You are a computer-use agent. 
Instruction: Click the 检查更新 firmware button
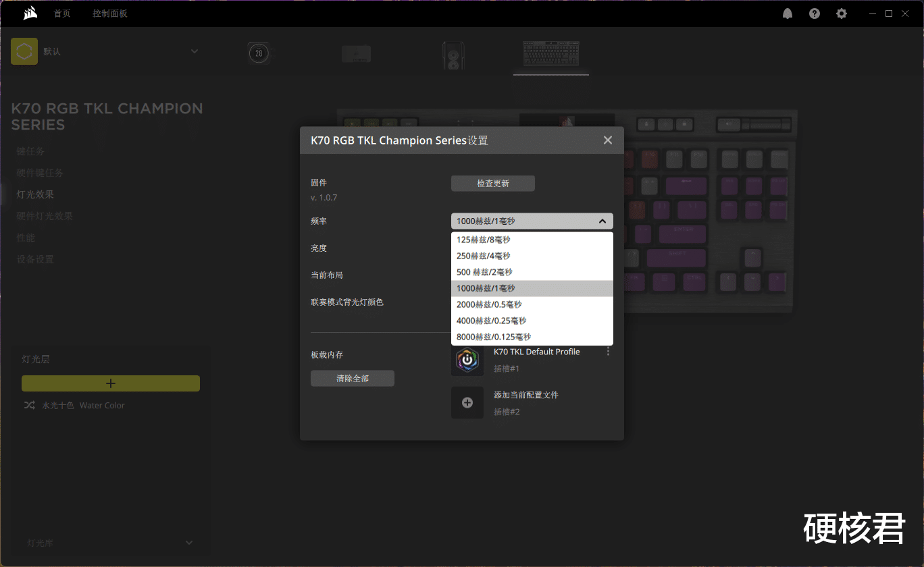coord(492,183)
